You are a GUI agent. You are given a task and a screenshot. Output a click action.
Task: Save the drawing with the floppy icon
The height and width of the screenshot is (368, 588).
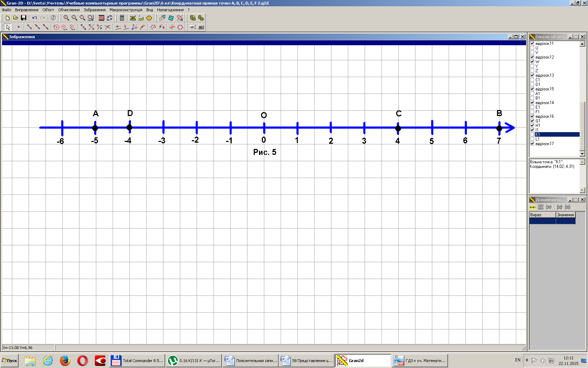(23, 18)
